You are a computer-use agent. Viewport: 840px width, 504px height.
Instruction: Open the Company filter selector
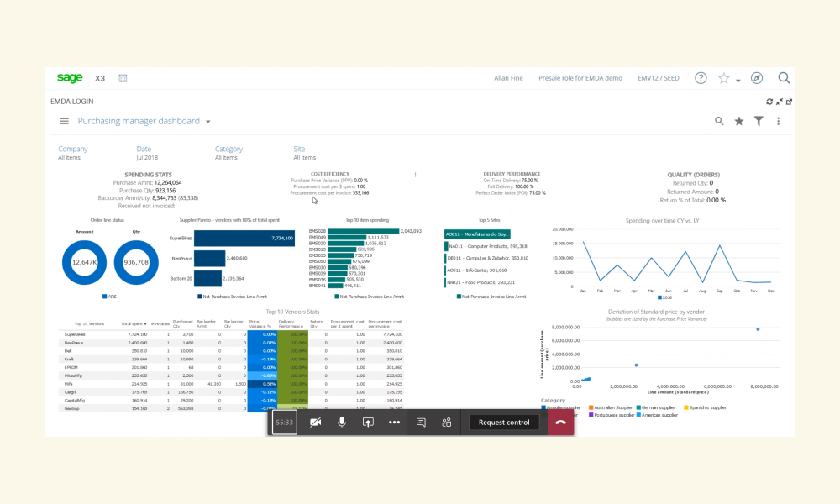(73, 153)
